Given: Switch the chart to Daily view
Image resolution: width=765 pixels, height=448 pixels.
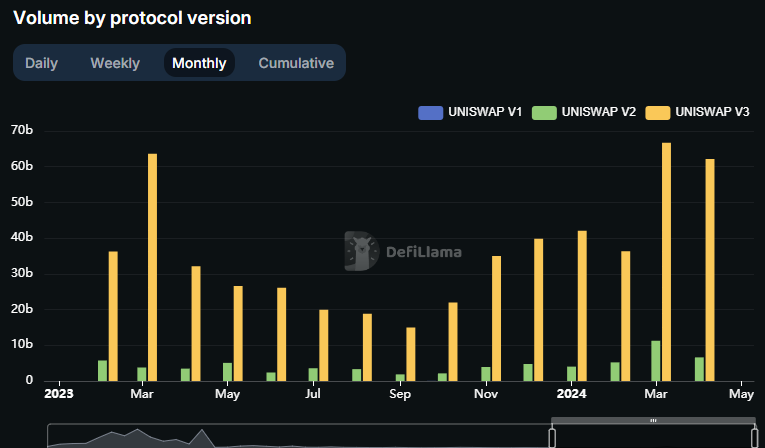Looking at the screenshot, I should pos(41,63).
